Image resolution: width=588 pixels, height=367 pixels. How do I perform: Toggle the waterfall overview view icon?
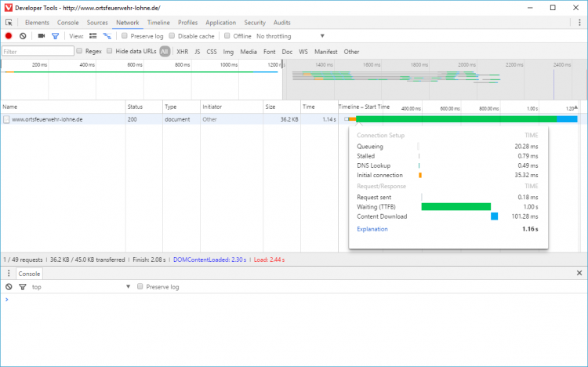(x=107, y=36)
